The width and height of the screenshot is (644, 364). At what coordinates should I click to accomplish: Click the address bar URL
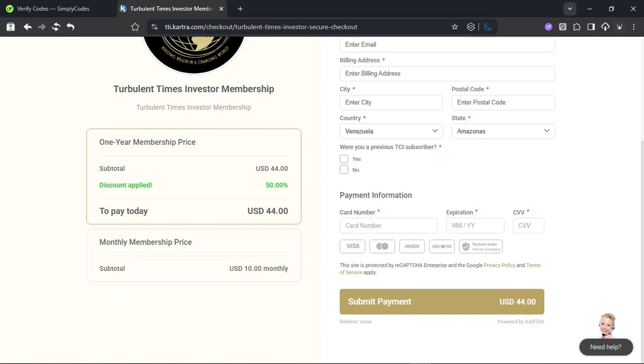pos(261,27)
